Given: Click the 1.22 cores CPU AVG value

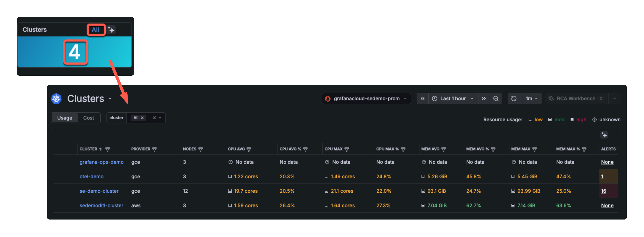Looking at the screenshot, I should 246,176.
